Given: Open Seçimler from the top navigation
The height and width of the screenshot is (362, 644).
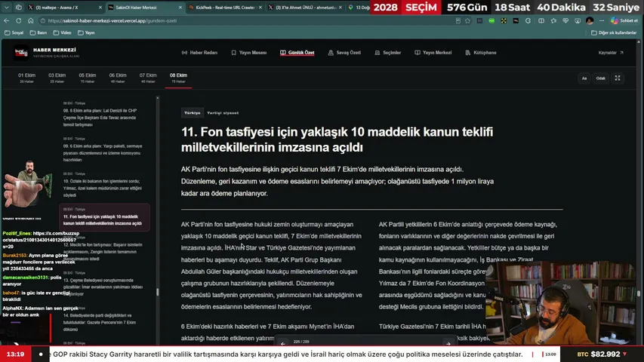Looking at the screenshot, I should coord(388,53).
